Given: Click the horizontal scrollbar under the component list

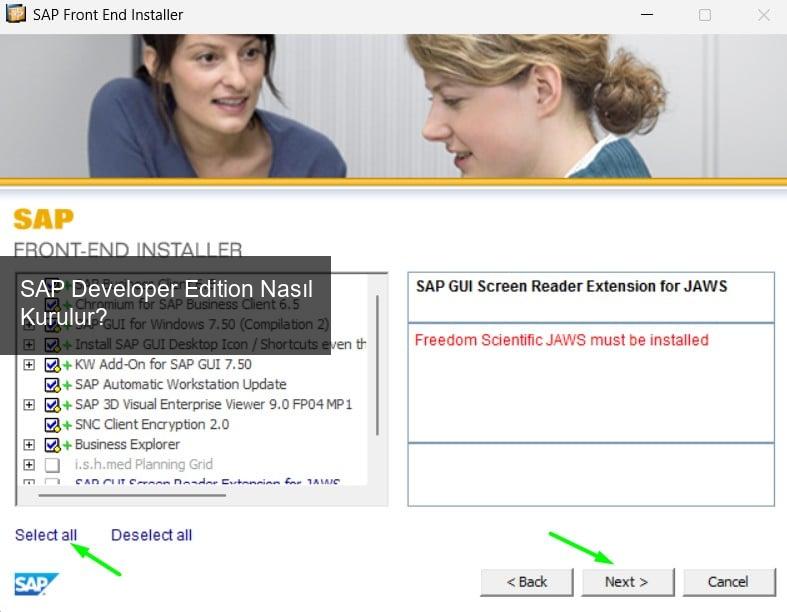Looking at the screenshot, I should click(130, 494).
